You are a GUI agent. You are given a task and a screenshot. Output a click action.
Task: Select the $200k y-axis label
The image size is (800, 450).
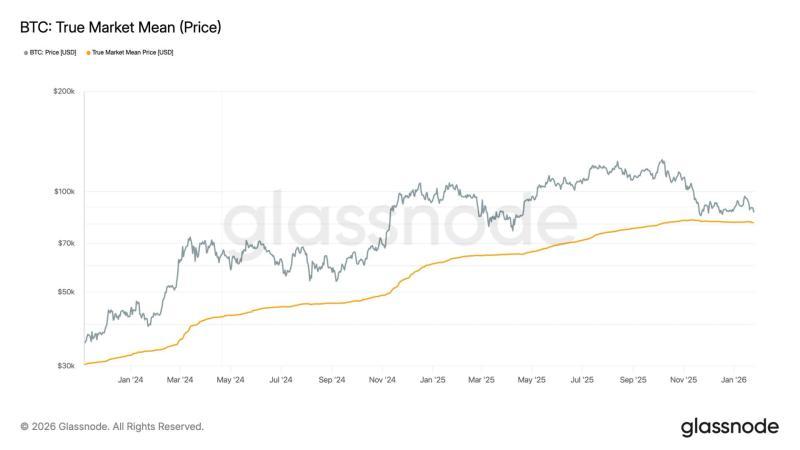[x=64, y=91]
